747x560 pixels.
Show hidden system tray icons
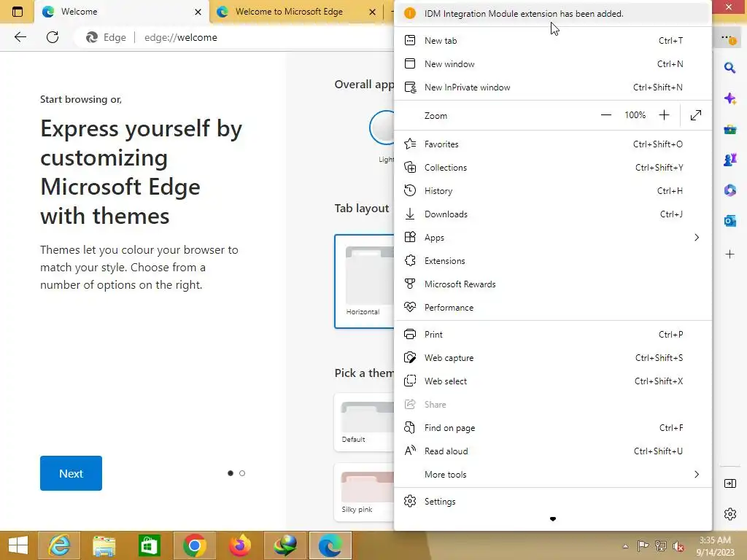tap(625, 546)
